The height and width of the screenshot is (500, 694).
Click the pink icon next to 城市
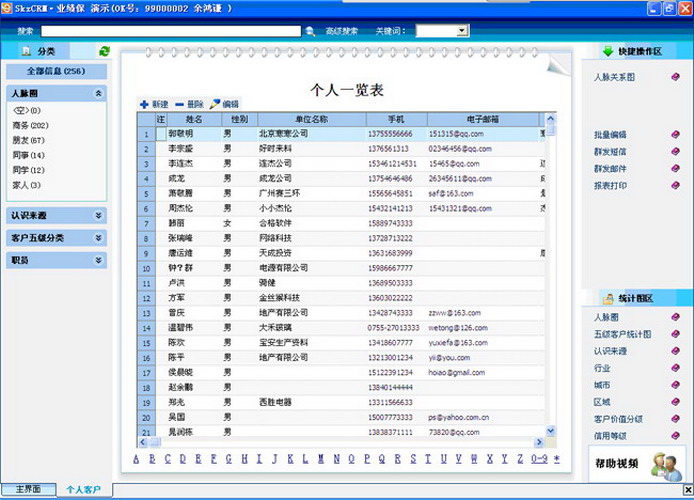pyautogui.click(x=675, y=385)
